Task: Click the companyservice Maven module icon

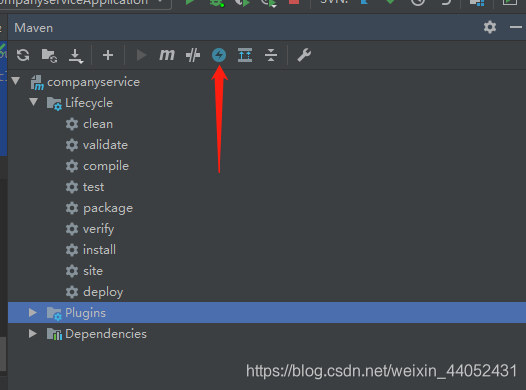Action: pyautogui.click(x=37, y=83)
